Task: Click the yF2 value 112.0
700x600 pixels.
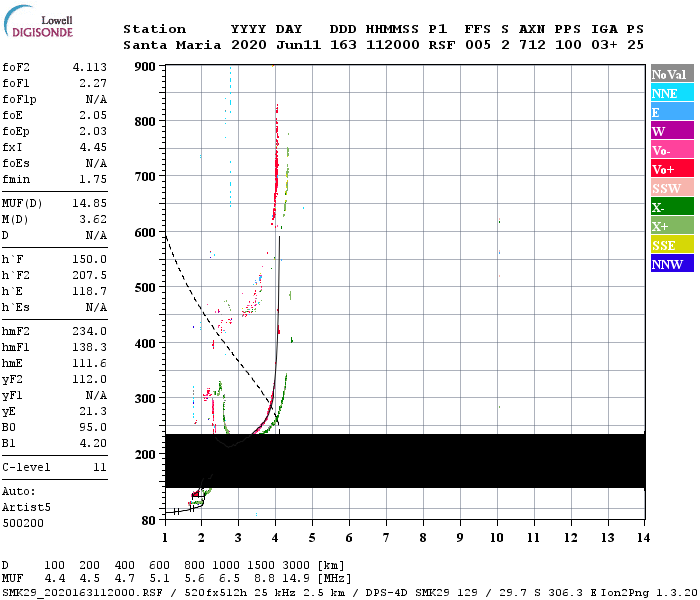Action: (90, 379)
